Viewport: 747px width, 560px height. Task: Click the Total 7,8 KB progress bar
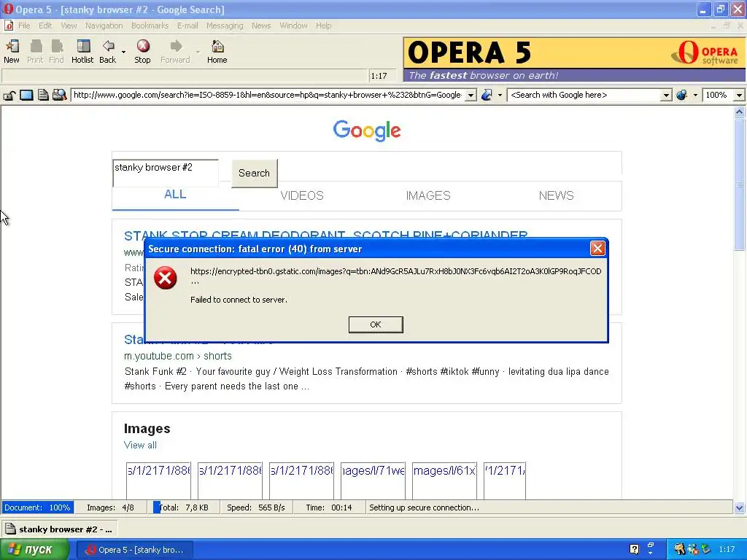pyautogui.click(x=186, y=507)
